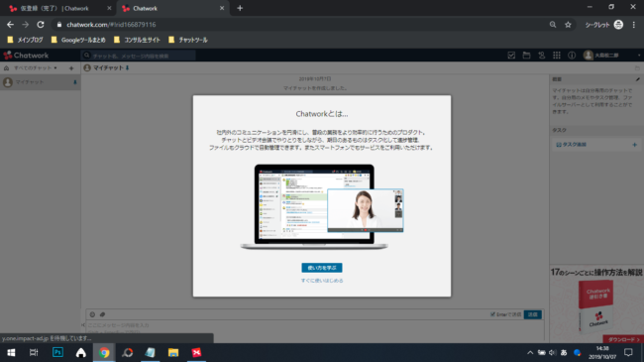
Task: Reload the current page
Action: click(41, 25)
